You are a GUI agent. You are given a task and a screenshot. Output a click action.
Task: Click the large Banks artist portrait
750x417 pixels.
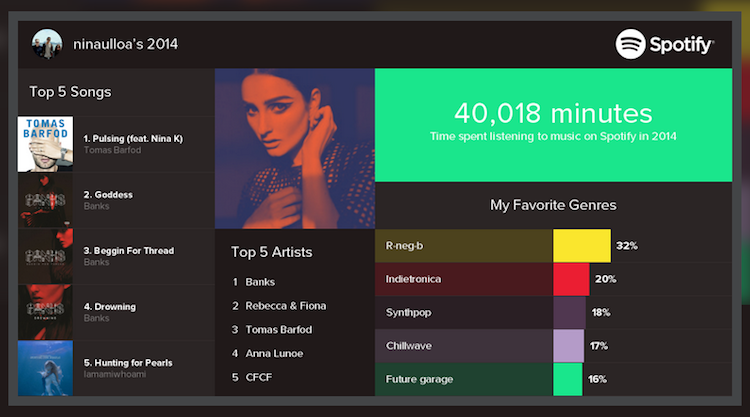tap(295, 148)
